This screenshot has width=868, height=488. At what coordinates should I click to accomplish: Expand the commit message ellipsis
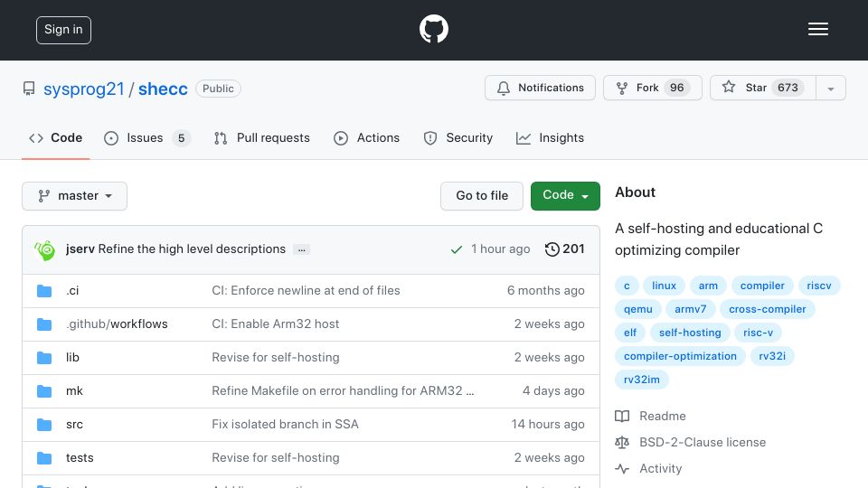[302, 249]
